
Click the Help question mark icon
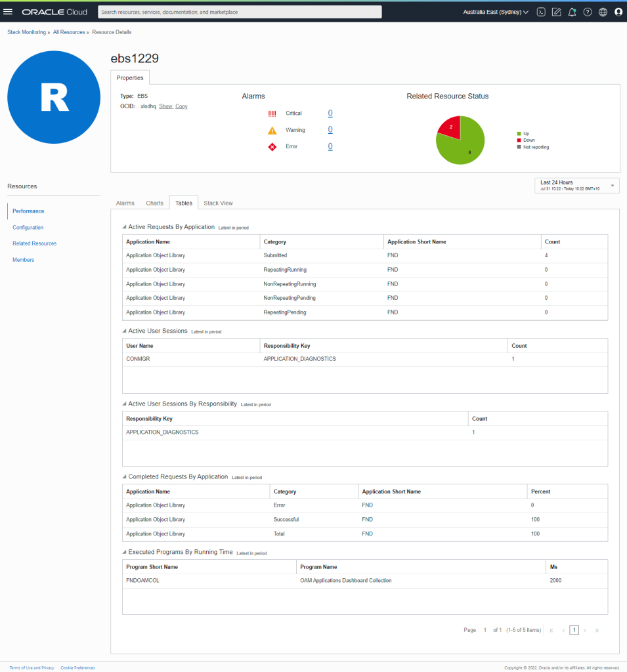(588, 12)
